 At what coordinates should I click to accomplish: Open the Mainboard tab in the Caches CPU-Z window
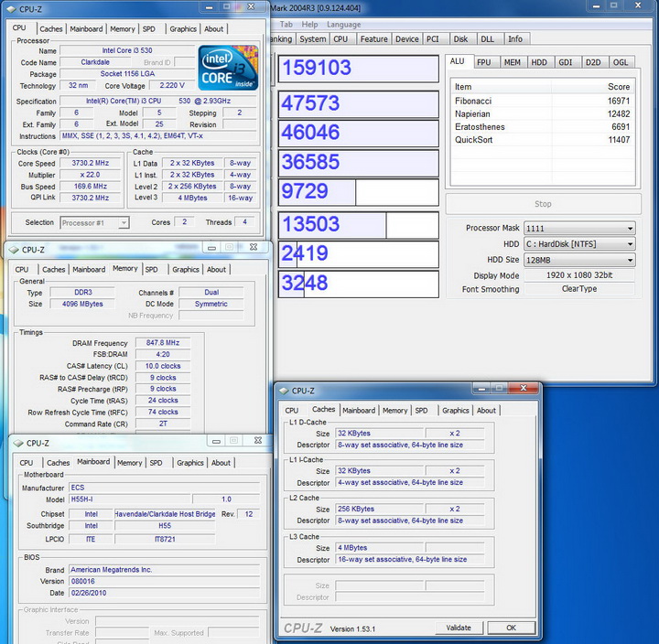click(x=359, y=411)
